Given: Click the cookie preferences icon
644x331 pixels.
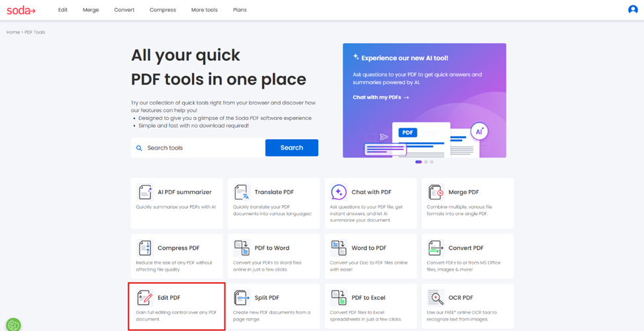Looking at the screenshot, I should [13, 324].
